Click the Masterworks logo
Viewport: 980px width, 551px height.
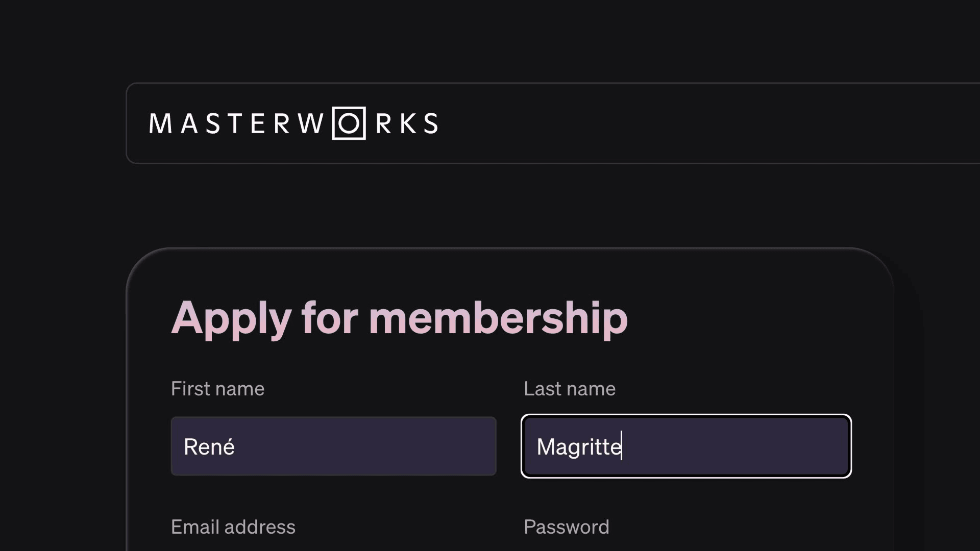tap(293, 123)
